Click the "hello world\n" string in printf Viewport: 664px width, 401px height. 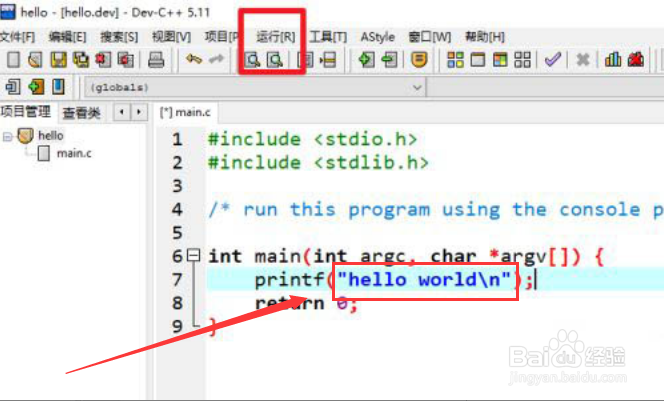[x=425, y=280]
